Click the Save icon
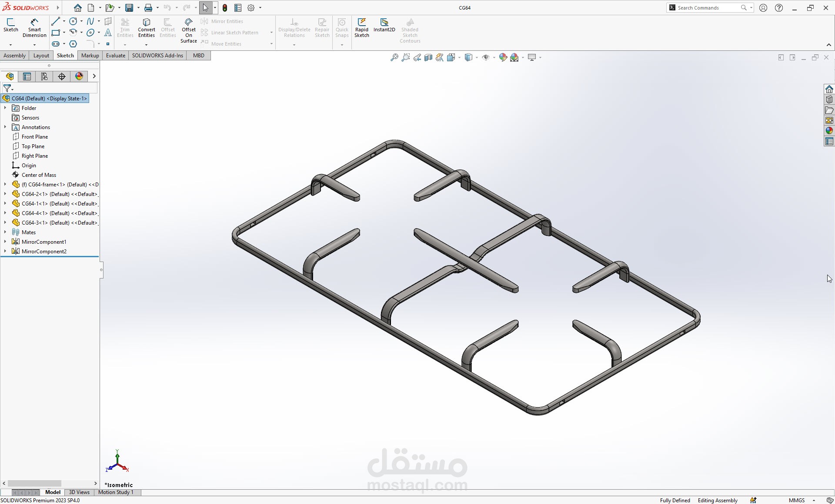Screen dimensions: 835x504 point(129,8)
